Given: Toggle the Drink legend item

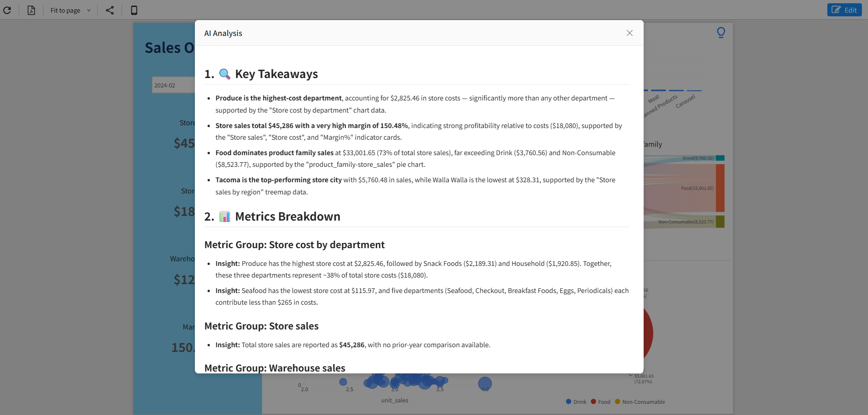Looking at the screenshot, I should (x=576, y=402).
